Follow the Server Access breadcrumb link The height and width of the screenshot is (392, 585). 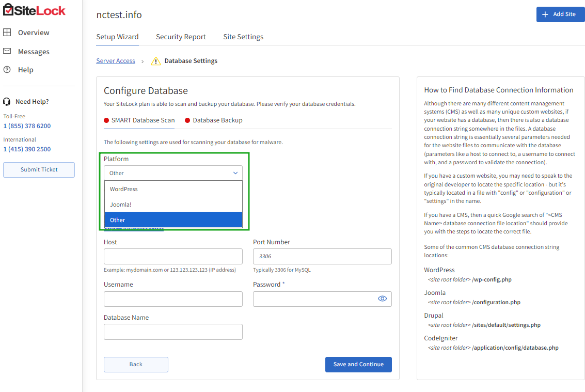pyautogui.click(x=116, y=61)
